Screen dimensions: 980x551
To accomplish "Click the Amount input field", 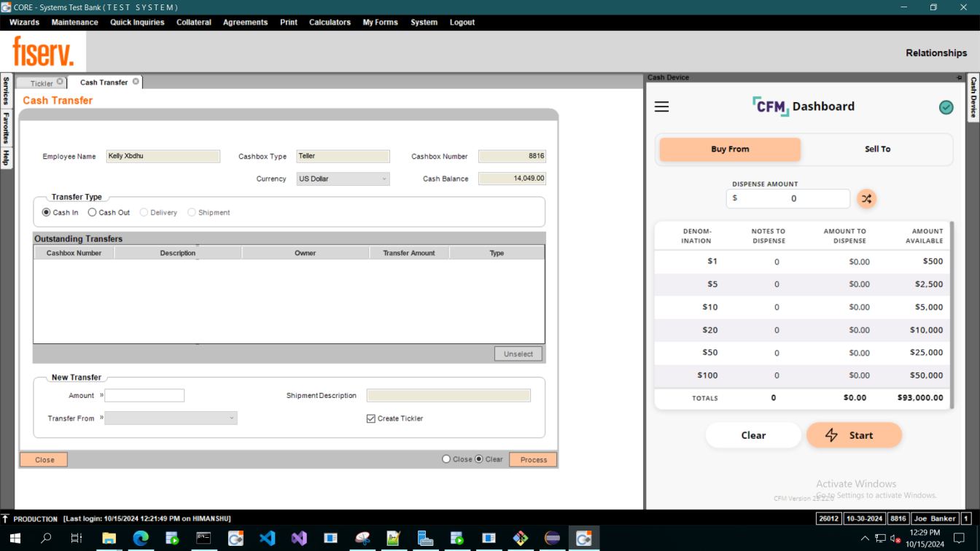I will [144, 396].
